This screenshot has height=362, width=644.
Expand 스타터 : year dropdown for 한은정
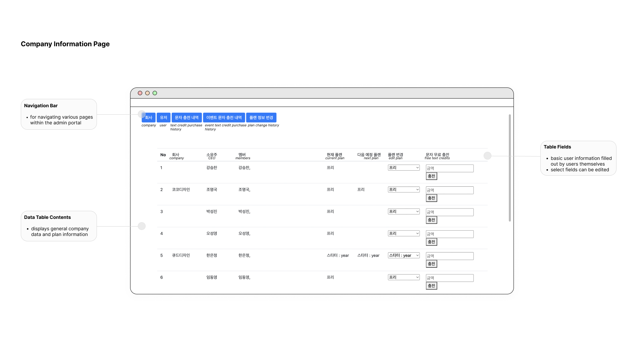pos(404,255)
